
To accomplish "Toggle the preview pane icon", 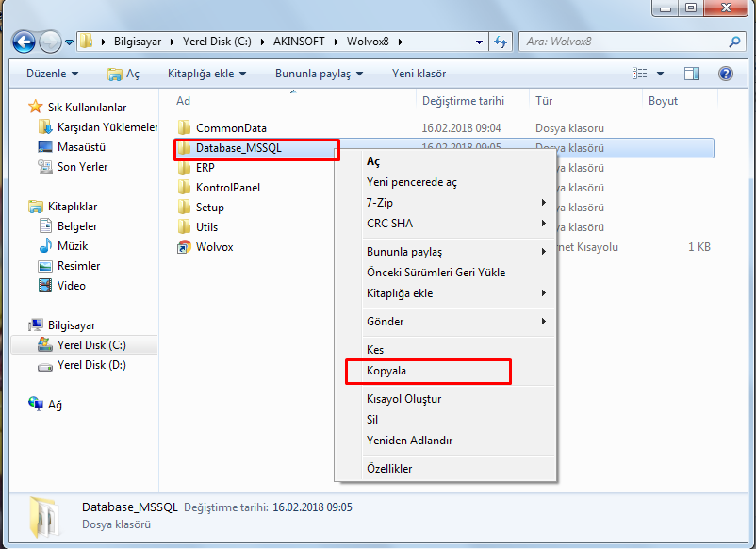I will coord(692,74).
